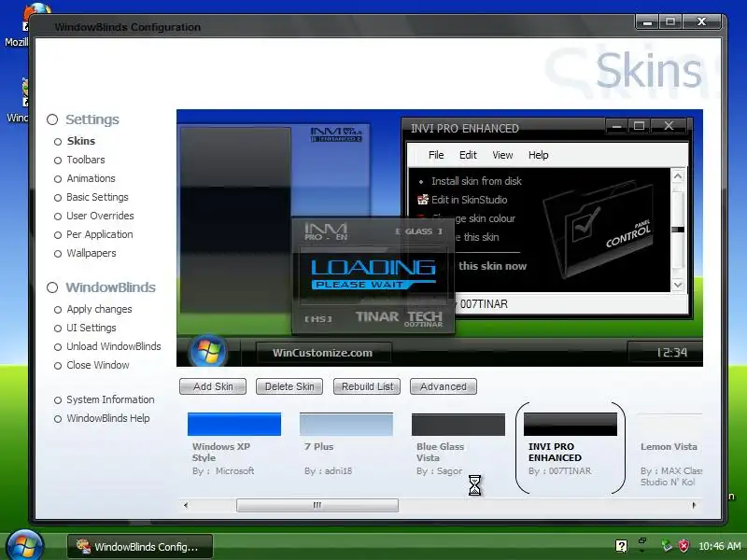Open the network monitors tray icon

642,543
